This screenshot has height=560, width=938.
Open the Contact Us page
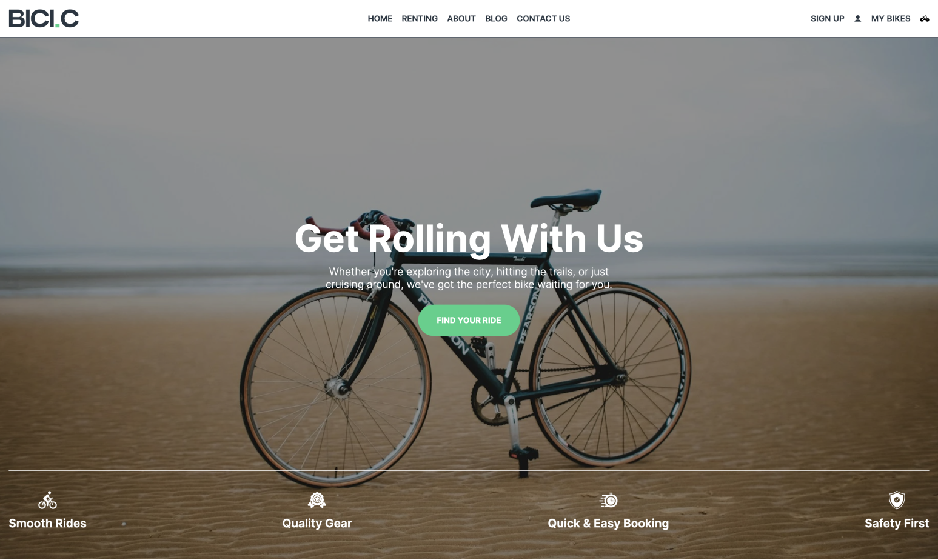coord(543,19)
